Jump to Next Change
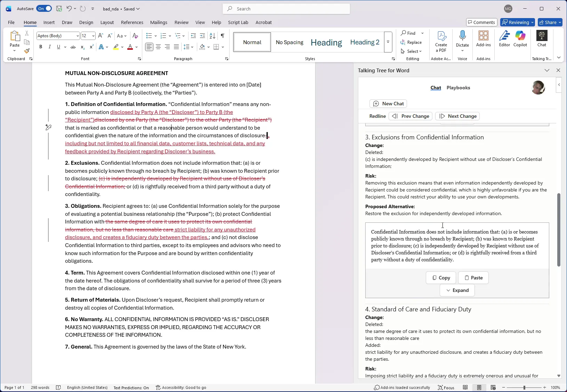Screen dimensions: 567x392 pos(457,116)
